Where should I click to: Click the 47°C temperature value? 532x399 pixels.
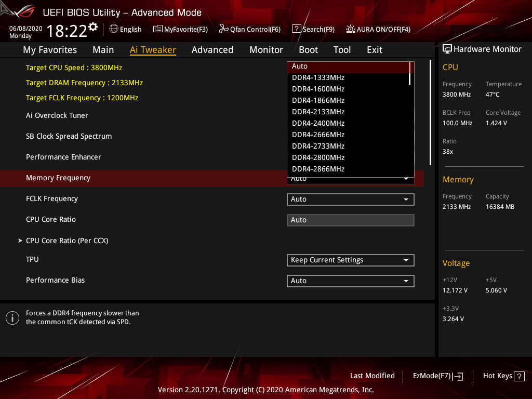click(493, 95)
